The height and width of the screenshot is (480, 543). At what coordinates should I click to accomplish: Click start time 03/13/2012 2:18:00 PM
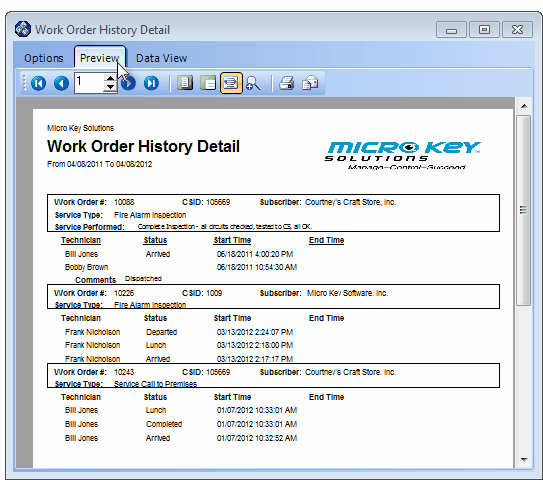(255, 345)
